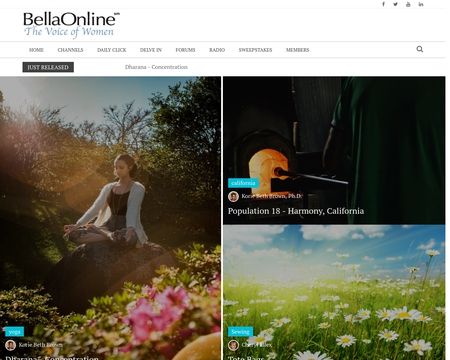Open the Forums menu item

(x=185, y=50)
